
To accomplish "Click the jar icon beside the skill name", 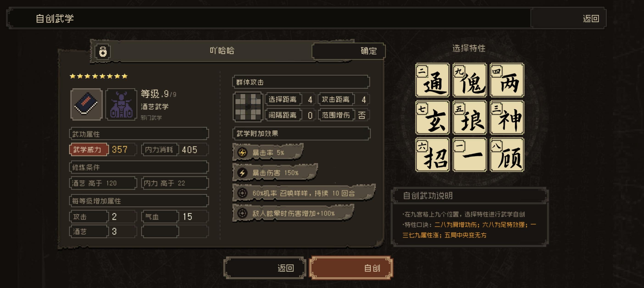I will [x=103, y=52].
